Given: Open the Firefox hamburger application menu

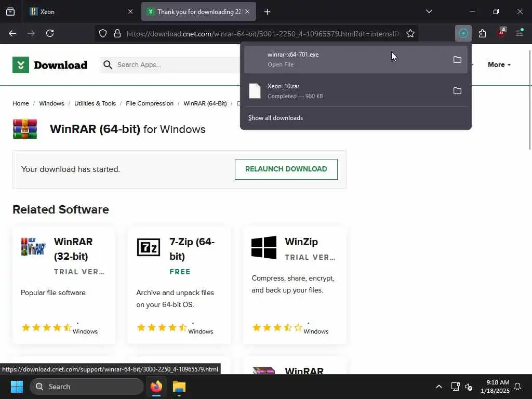Looking at the screenshot, I should pyautogui.click(x=520, y=33).
